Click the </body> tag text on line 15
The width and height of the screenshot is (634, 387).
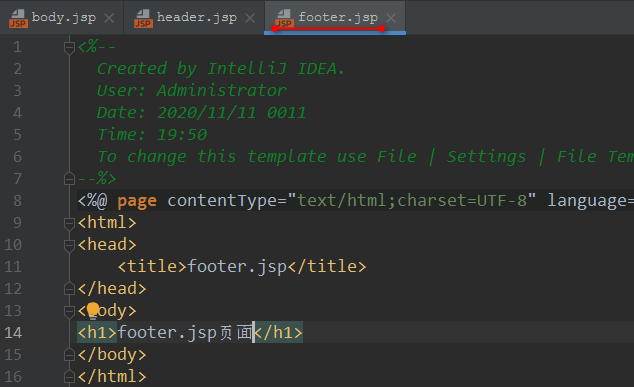(x=112, y=355)
